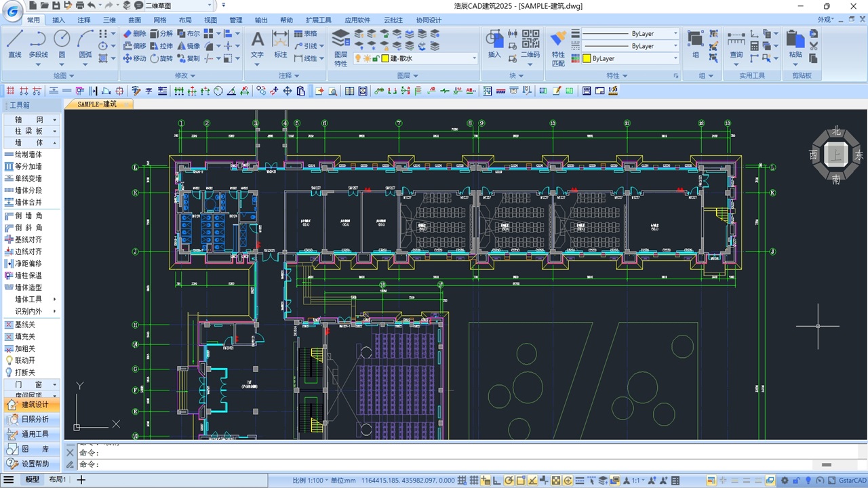This screenshot has width=868, height=488.
Task: Click the 移动 (Move) tool
Action: pyautogui.click(x=134, y=58)
